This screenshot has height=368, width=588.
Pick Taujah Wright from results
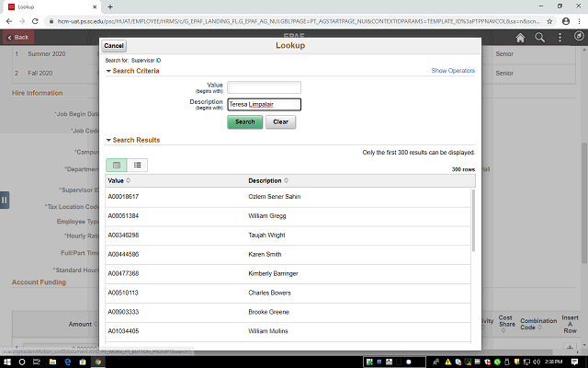(x=266, y=236)
